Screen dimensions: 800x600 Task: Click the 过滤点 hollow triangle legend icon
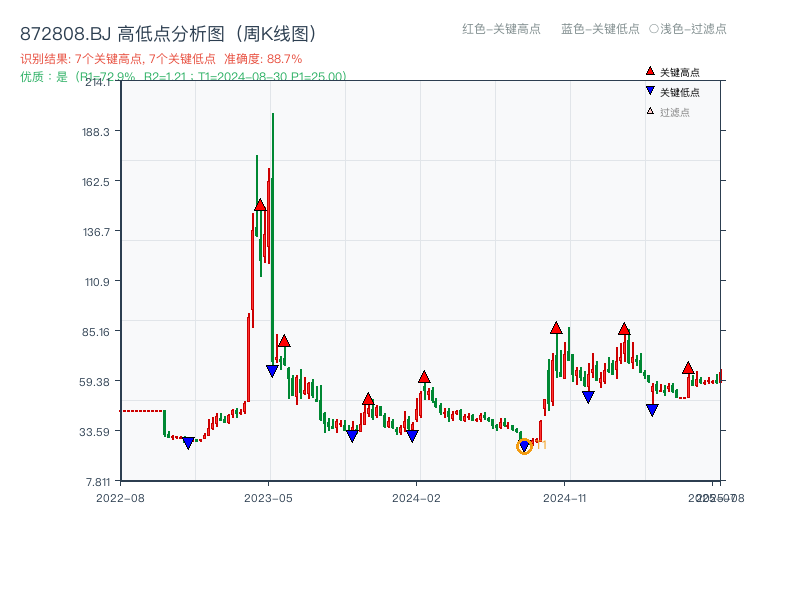coord(649,113)
